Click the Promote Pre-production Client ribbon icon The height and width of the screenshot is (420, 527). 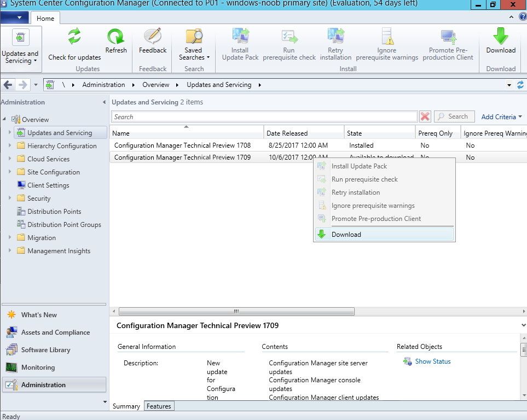tap(448, 37)
